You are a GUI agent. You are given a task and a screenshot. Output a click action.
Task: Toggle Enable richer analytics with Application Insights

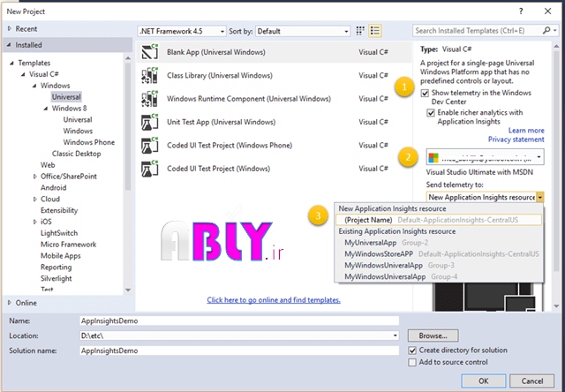tap(431, 113)
